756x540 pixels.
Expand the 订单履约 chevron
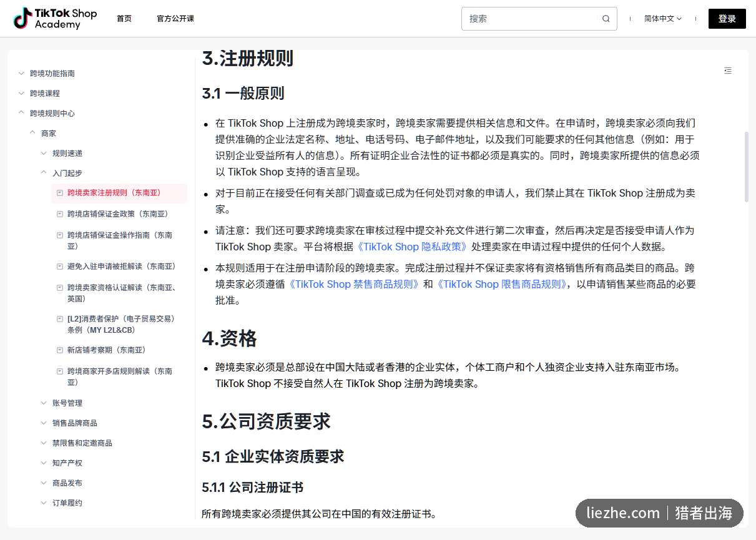point(44,503)
